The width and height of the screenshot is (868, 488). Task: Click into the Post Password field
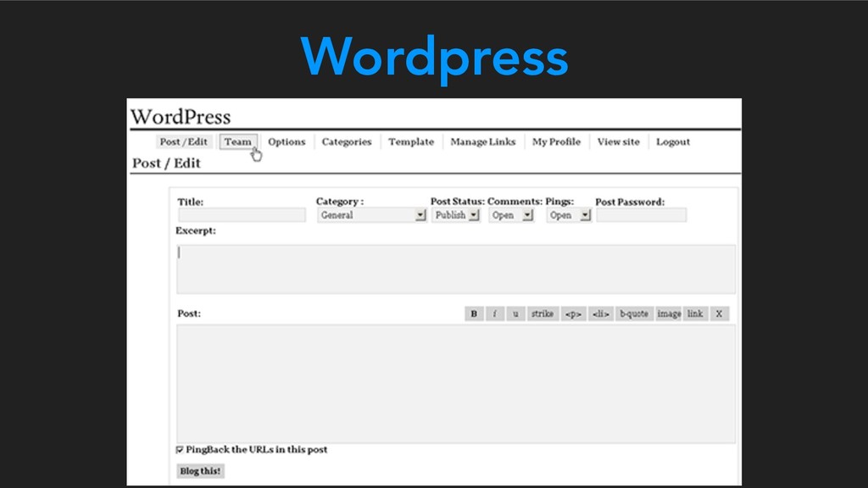(x=642, y=215)
